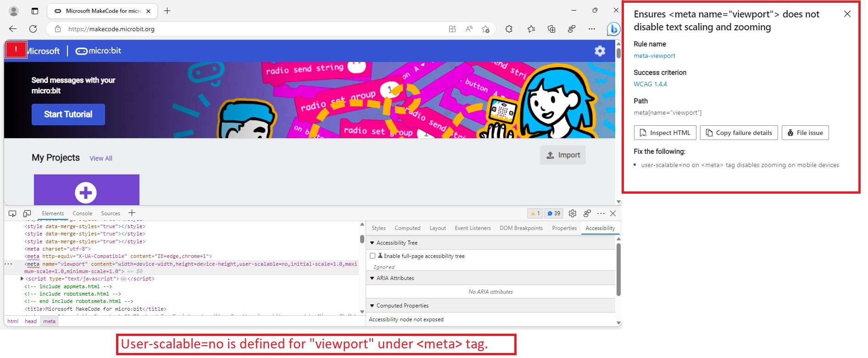Click Copy failure details button
The width and height of the screenshot is (868, 358).
739,133
